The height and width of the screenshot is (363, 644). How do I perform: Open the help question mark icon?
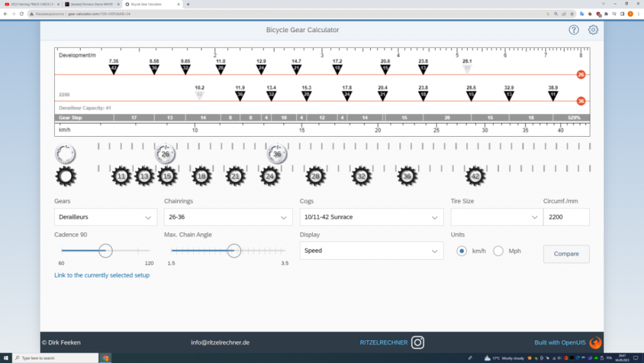coord(574,30)
